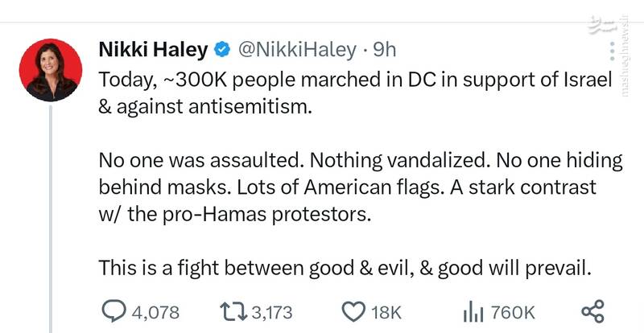Share the tweet using the share icon
Image resolution: width=644 pixels, height=333 pixels.
592,311
